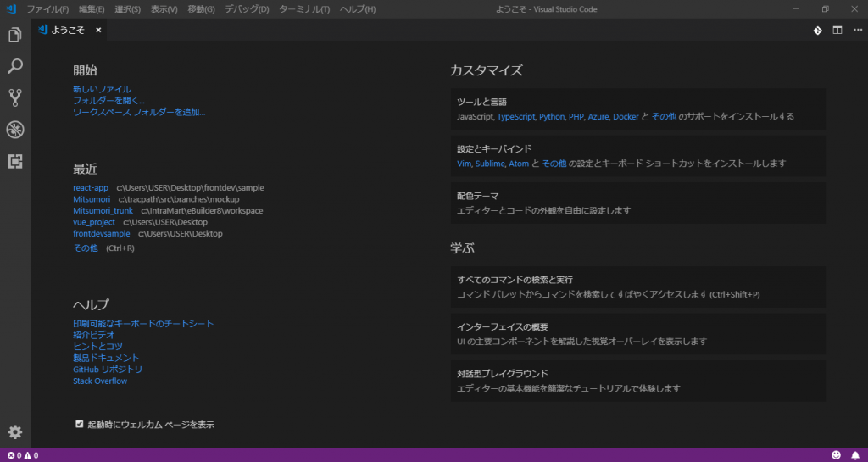Image resolution: width=868 pixels, height=462 pixels.
Task: Click the ツールと言語 card heading
Action: pos(482,103)
